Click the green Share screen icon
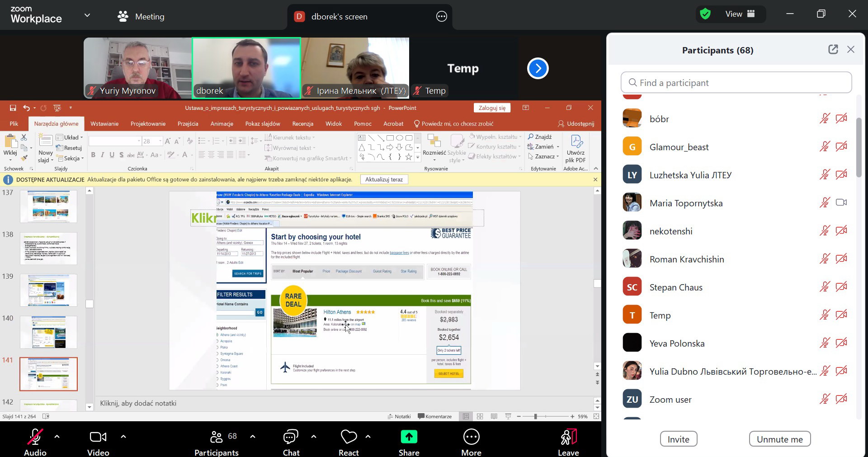The height and width of the screenshot is (457, 868). click(409, 437)
